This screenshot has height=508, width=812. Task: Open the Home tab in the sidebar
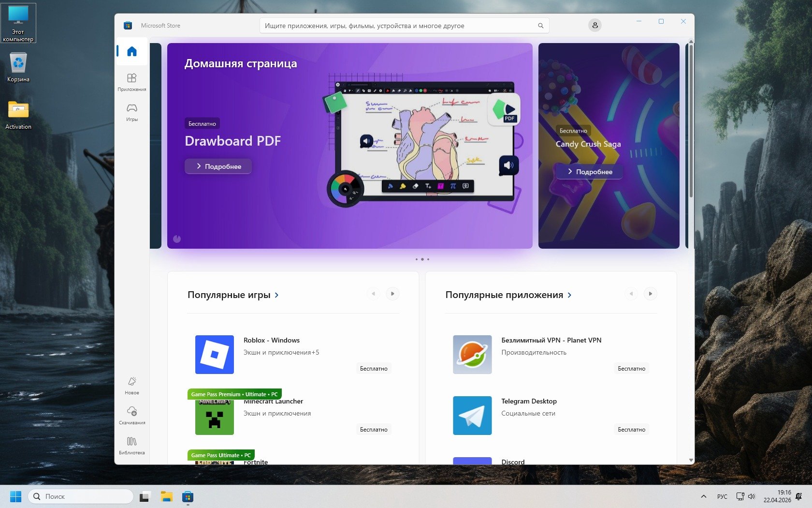coord(132,51)
